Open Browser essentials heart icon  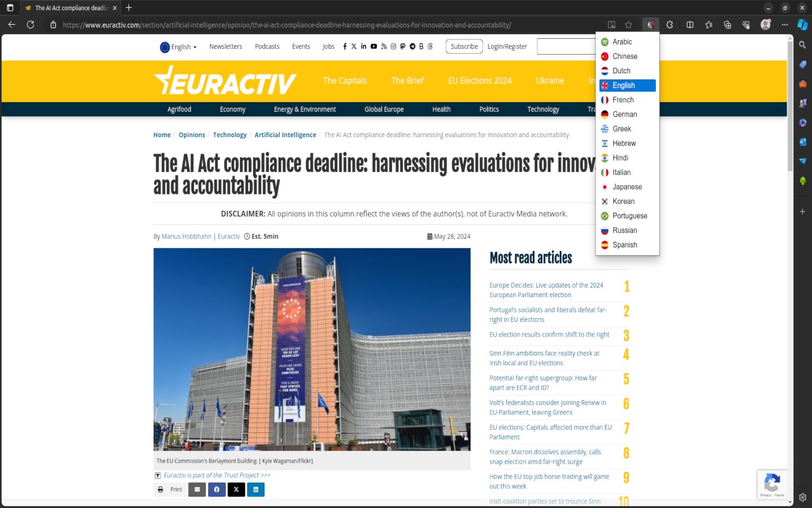point(746,25)
